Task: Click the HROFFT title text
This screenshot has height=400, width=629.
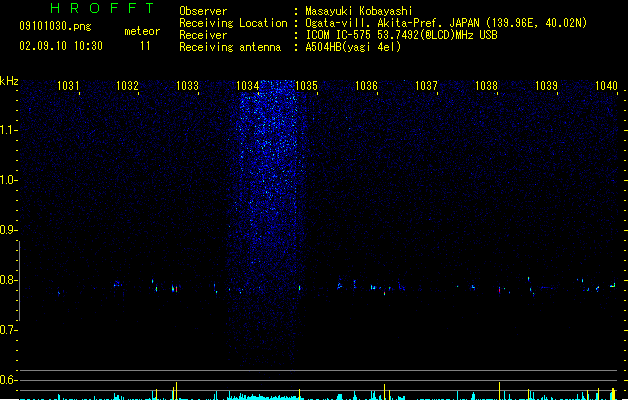Action: [103, 8]
